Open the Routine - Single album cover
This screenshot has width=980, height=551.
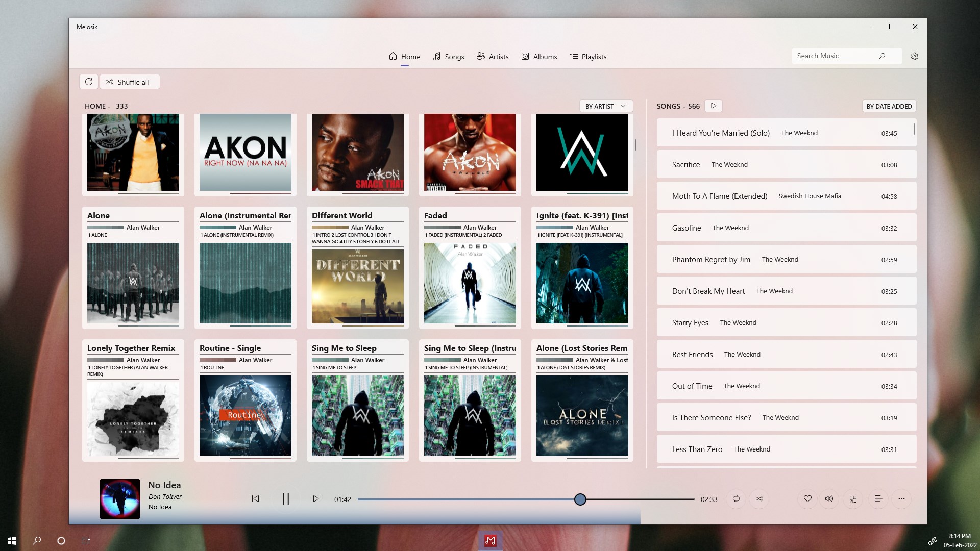[x=246, y=416]
